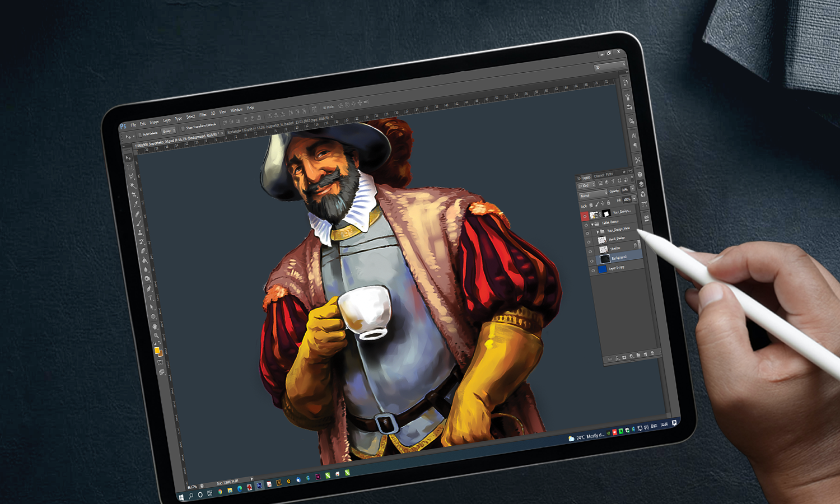Select the Hand tool

pos(155,326)
